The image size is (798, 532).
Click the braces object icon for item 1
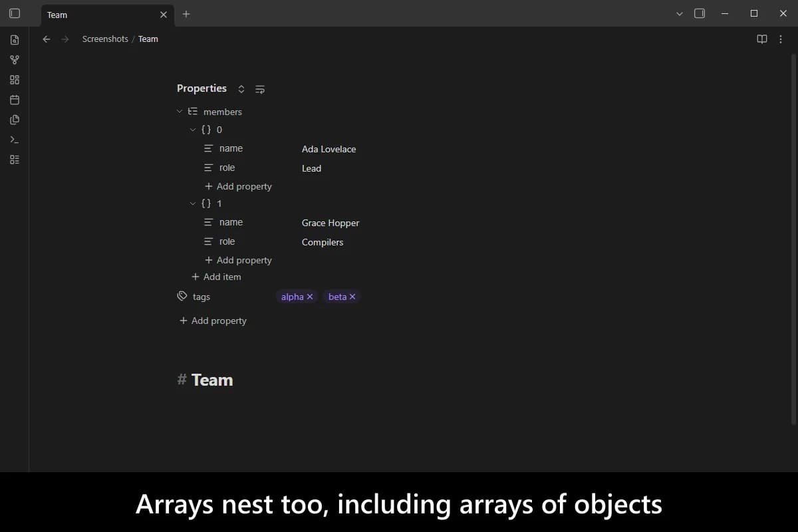click(x=206, y=203)
